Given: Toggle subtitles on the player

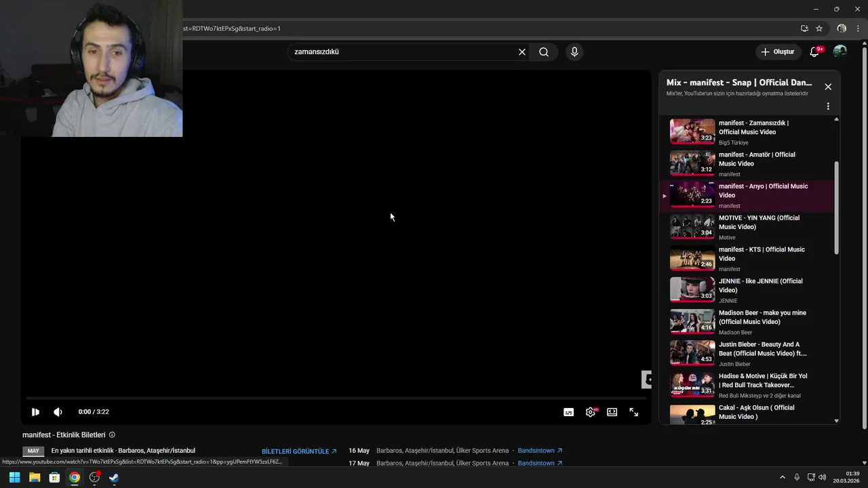Looking at the screenshot, I should 568,412.
